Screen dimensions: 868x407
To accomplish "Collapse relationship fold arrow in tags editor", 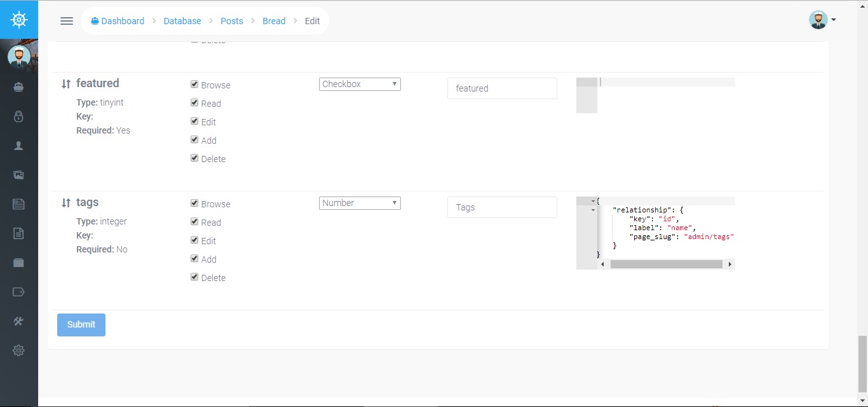I will tap(593, 210).
